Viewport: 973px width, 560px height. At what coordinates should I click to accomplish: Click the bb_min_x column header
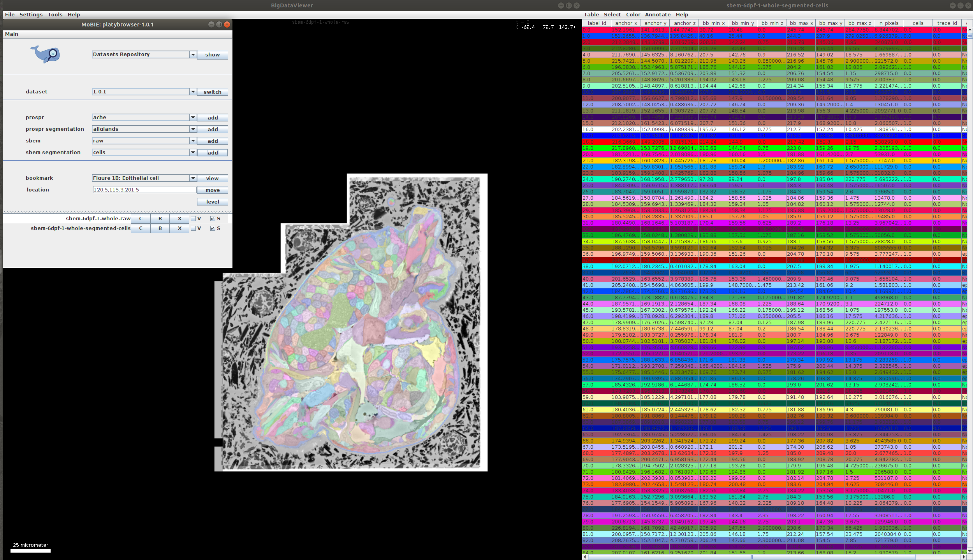(x=714, y=23)
